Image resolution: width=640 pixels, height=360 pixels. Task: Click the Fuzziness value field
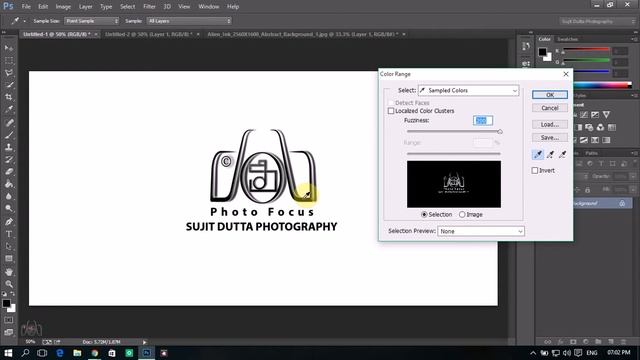483,120
